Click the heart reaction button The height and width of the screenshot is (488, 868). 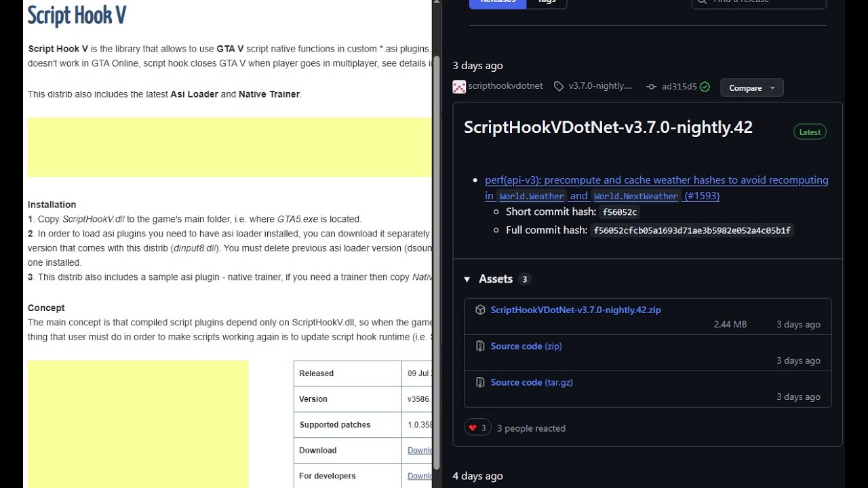pyautogui.click(x=477, y=428)
